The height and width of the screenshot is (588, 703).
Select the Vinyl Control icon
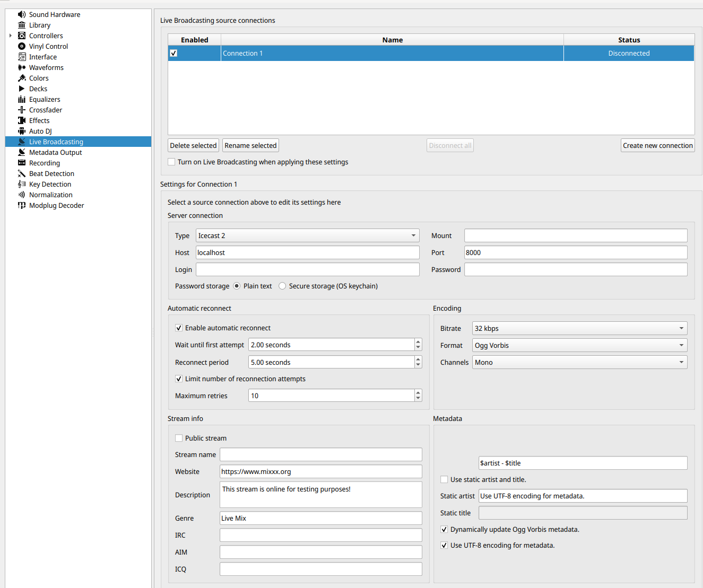pyautogui.click(x=22, y=46)
